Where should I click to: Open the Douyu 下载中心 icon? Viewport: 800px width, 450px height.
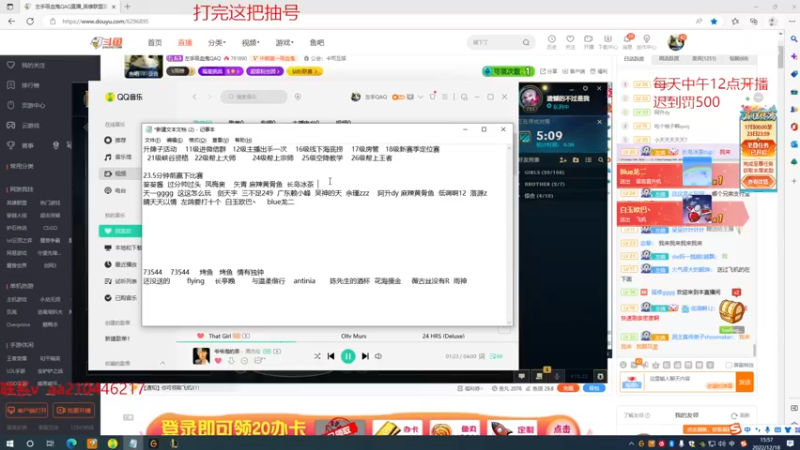(608, 42)
